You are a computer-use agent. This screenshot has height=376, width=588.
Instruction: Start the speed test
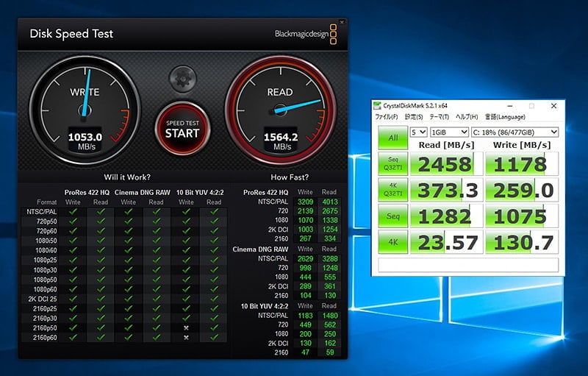pyautogui.click(x=182, y=129)
